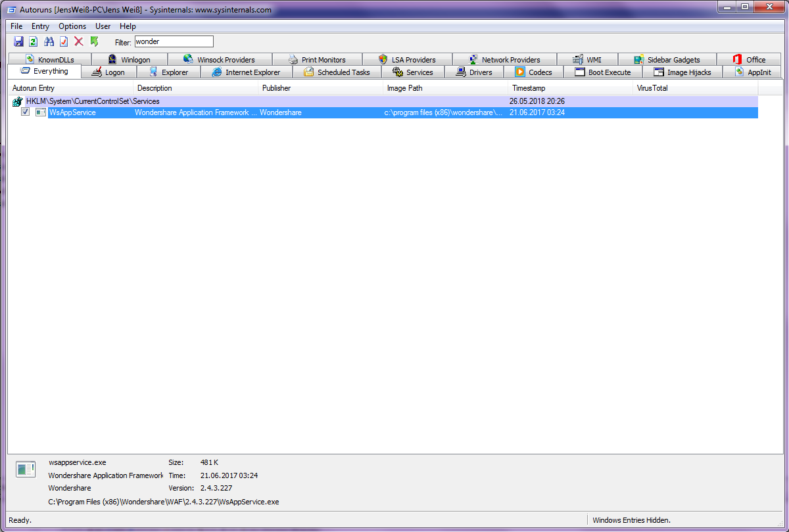Switch to the Boot Execute tab
789x532 pixels.
602,72
